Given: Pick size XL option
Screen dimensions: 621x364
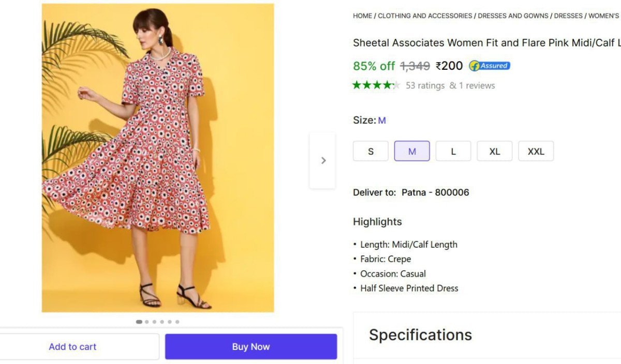Looking at the screenshot, I should 495,151.
